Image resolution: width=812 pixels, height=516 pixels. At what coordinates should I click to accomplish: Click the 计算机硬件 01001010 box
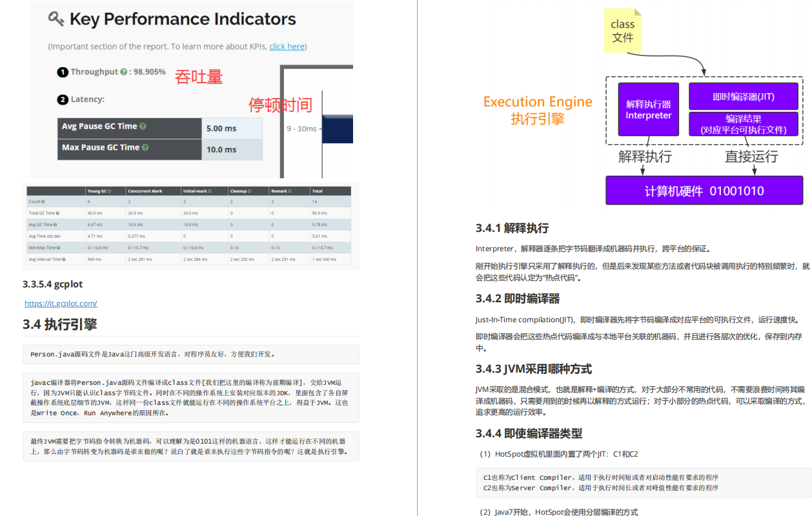(x=704, y=191)
